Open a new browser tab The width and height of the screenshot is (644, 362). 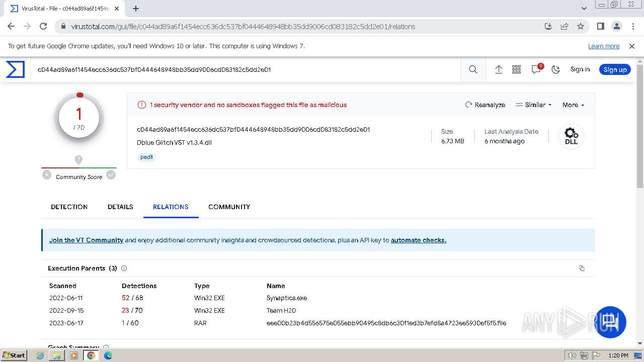pos(136,9)
